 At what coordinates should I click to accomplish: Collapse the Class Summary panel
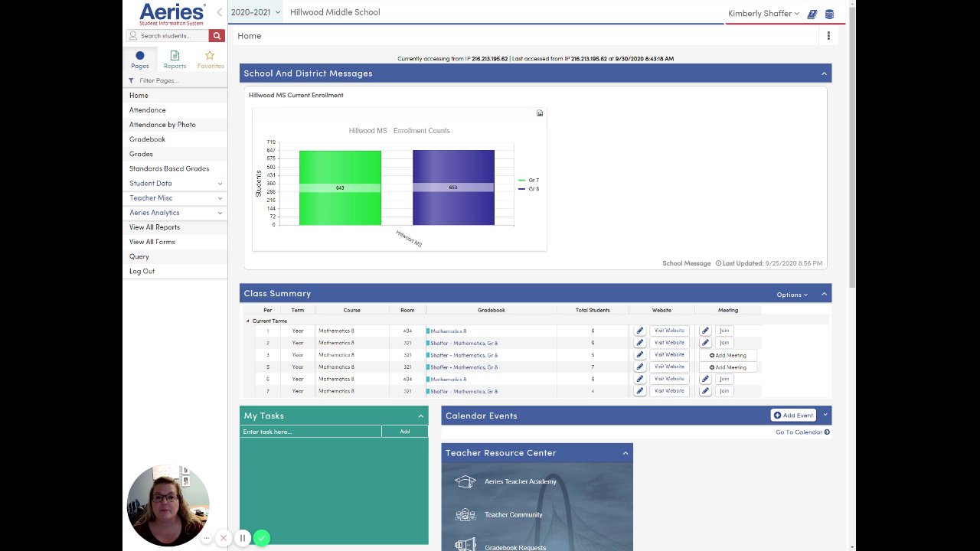pyautogui.click(x=824, y=294)
